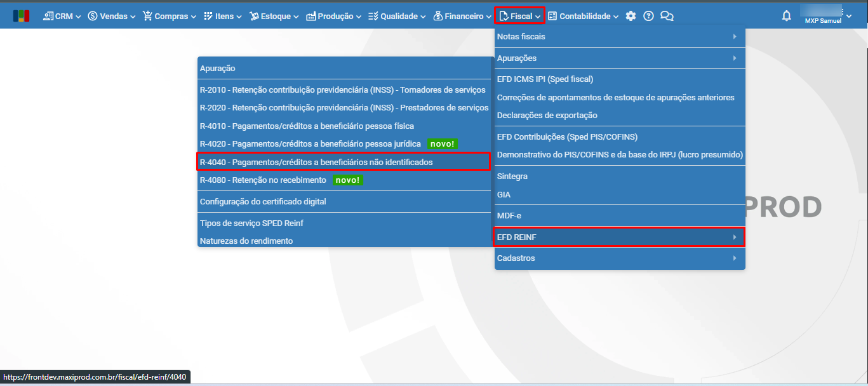Click the Fiscal document icon
This screenshot has width=868, height=386.
coord(504,16)
